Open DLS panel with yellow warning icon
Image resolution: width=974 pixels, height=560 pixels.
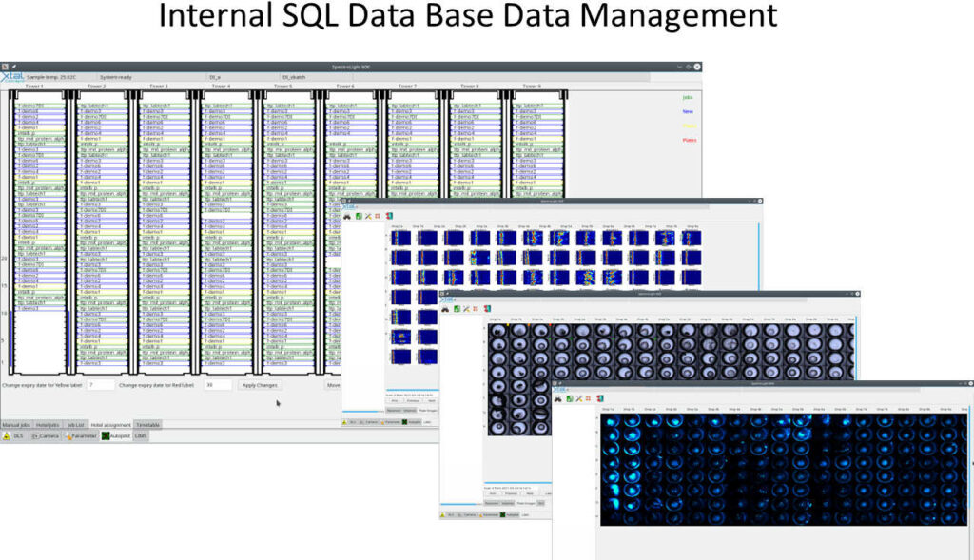[13, 435]
